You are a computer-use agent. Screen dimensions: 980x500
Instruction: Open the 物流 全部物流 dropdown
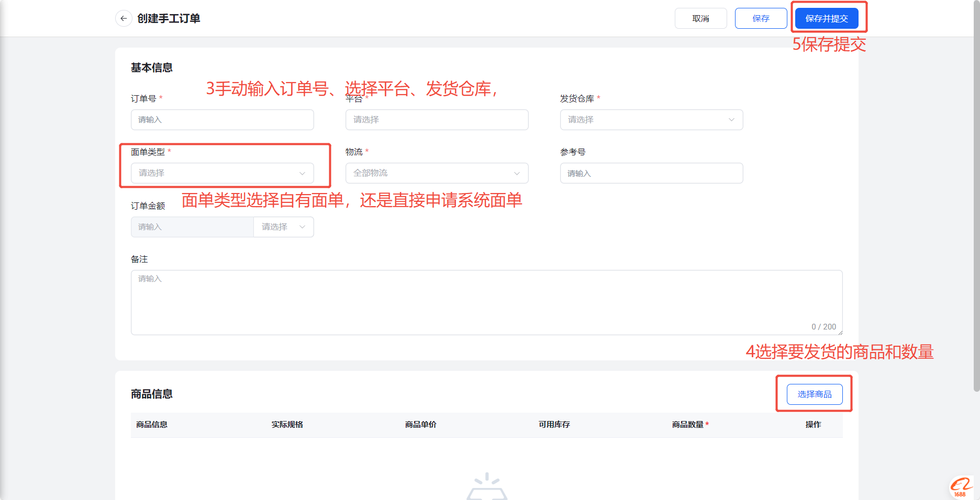coord(437,173)
